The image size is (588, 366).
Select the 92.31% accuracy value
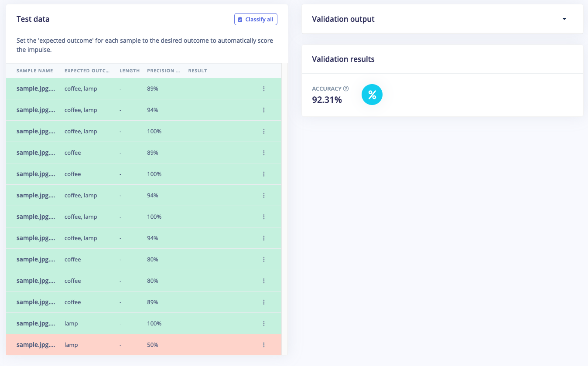coord(327,100)
